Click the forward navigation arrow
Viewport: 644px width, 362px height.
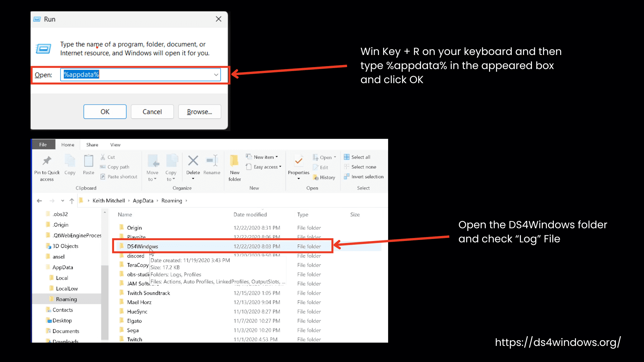(x=52, y=201)
